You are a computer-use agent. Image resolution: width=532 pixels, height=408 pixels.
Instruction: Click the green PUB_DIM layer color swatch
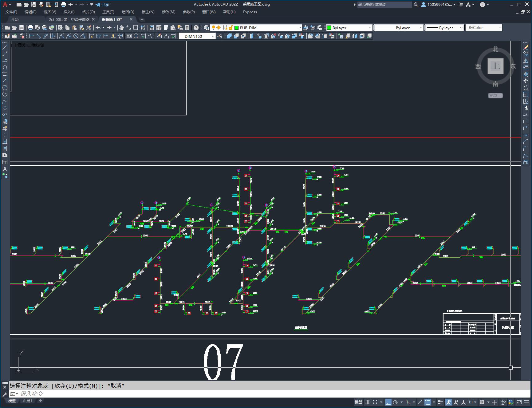237,28
